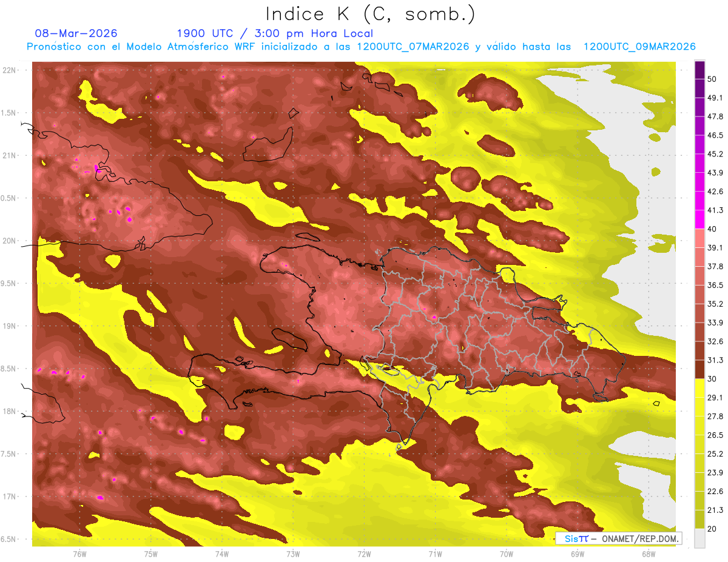Click the colorbar value "46.5"
728x562 pixels.
715,135
